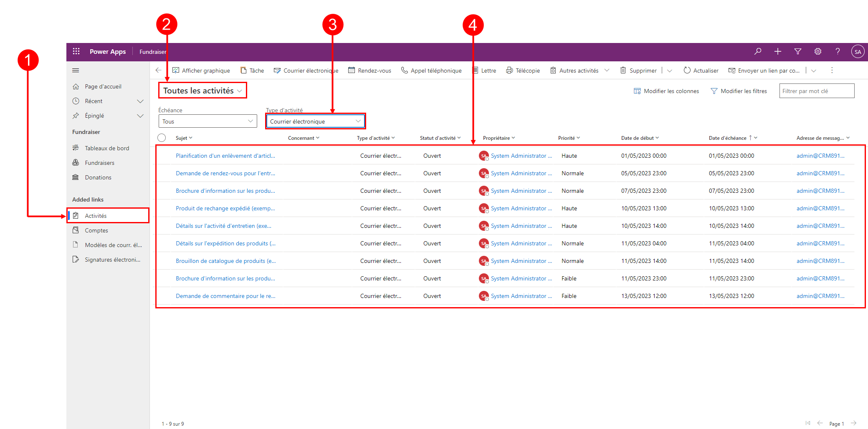Click Modifier les filtres
868x429 pixels.
739,91
